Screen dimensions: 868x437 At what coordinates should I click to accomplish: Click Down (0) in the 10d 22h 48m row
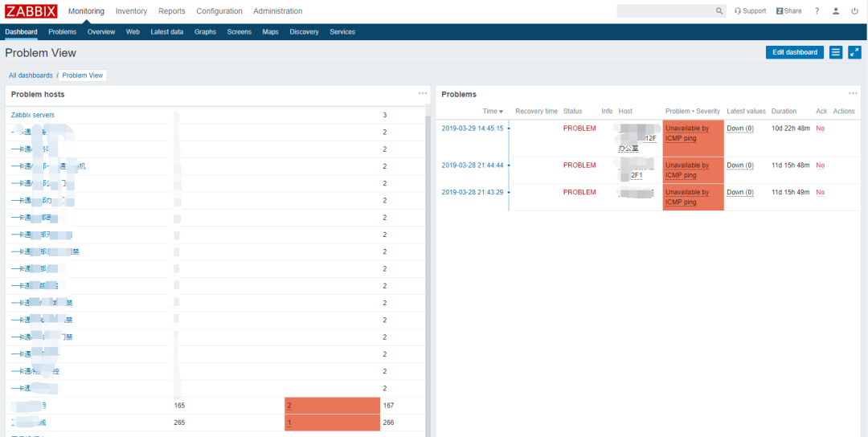(x=740, y=129)
